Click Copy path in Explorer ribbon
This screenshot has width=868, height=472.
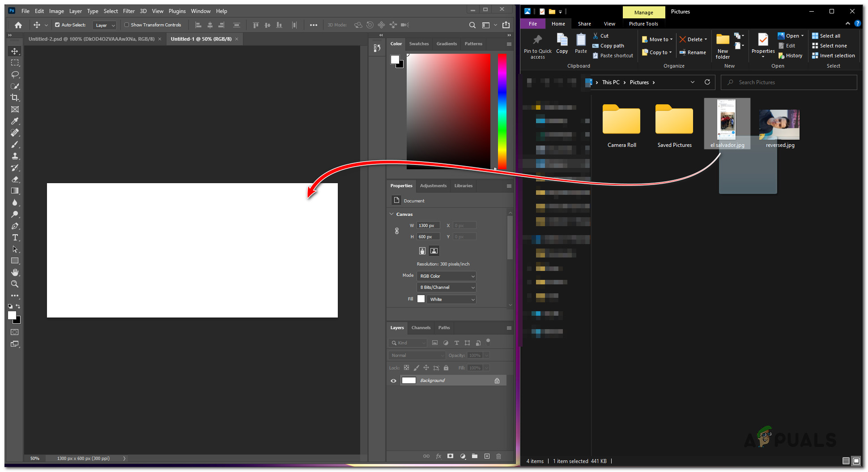tap(608, 46)
